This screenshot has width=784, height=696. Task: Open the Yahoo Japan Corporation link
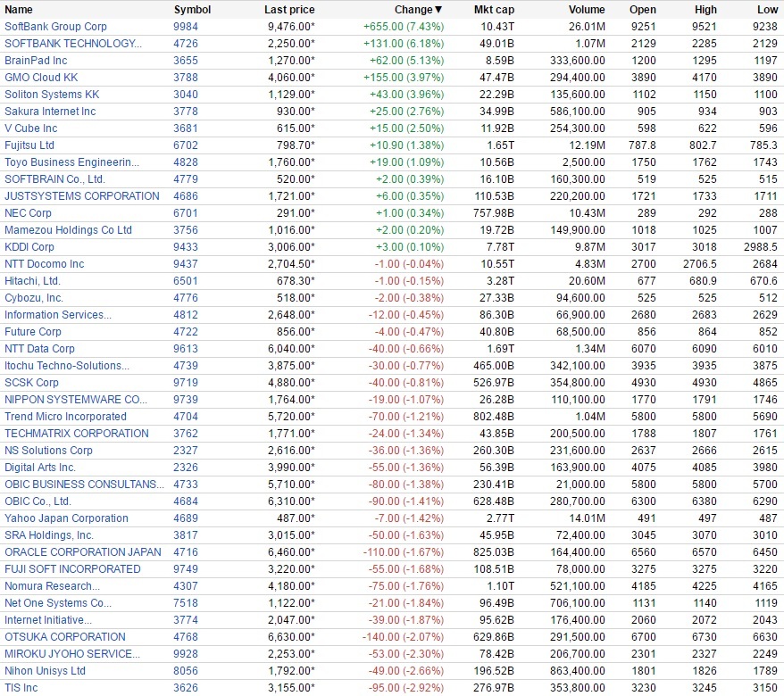coord(66,518)
